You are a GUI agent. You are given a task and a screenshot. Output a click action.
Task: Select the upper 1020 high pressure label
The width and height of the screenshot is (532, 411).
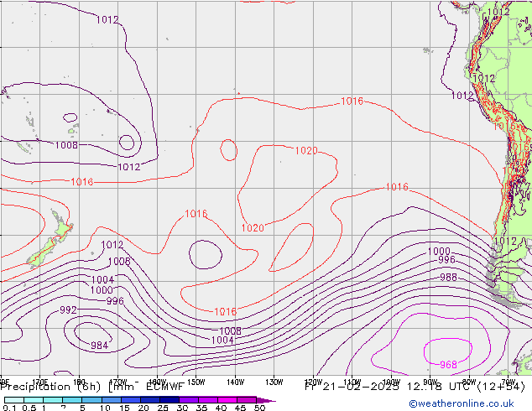[306, 151]
